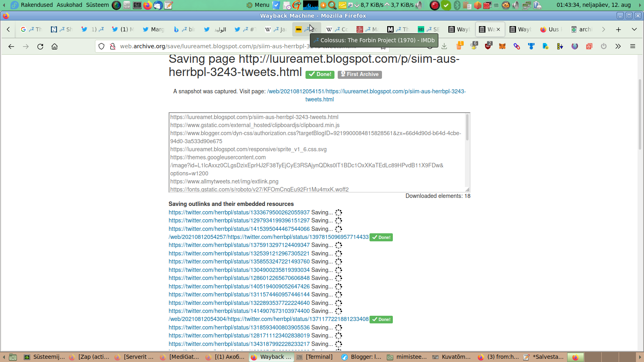Screen dimensions: 644x362
Task: Switch to the Twitter 'Marg' tab
Action: pos(153,29)
